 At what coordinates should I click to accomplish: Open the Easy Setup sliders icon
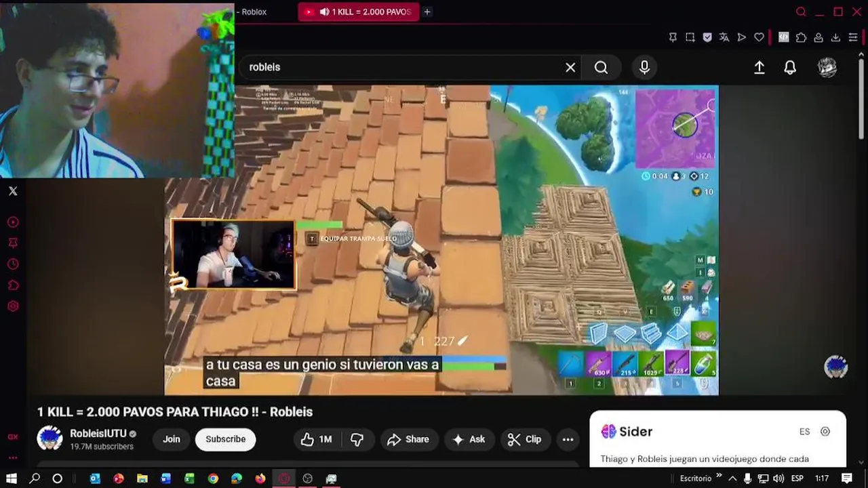[853, 37]
